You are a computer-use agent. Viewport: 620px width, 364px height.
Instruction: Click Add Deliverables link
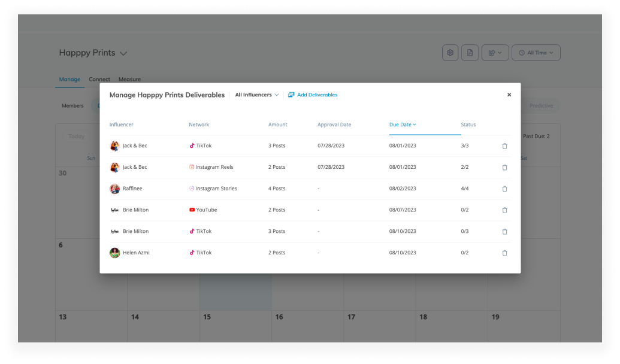[317, 95]
